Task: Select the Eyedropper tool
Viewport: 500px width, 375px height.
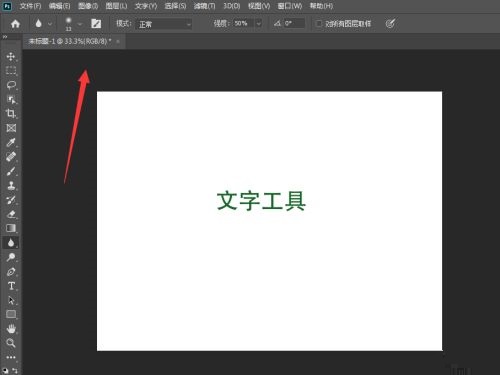Action: click(x=11, y=142)
